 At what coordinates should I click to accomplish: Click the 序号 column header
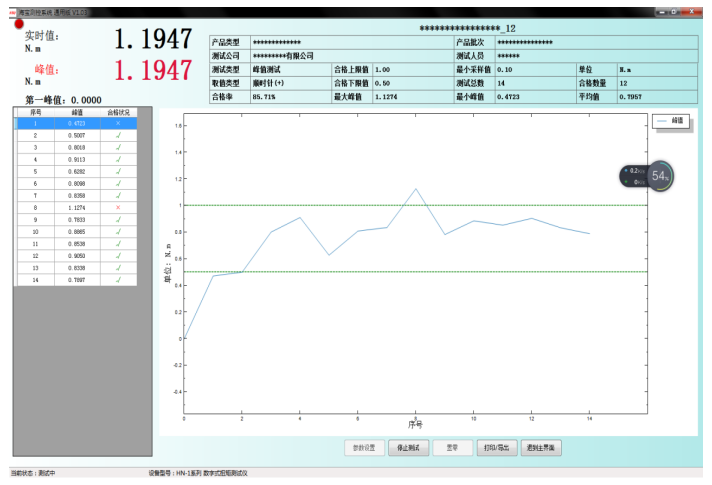point(35,112)
